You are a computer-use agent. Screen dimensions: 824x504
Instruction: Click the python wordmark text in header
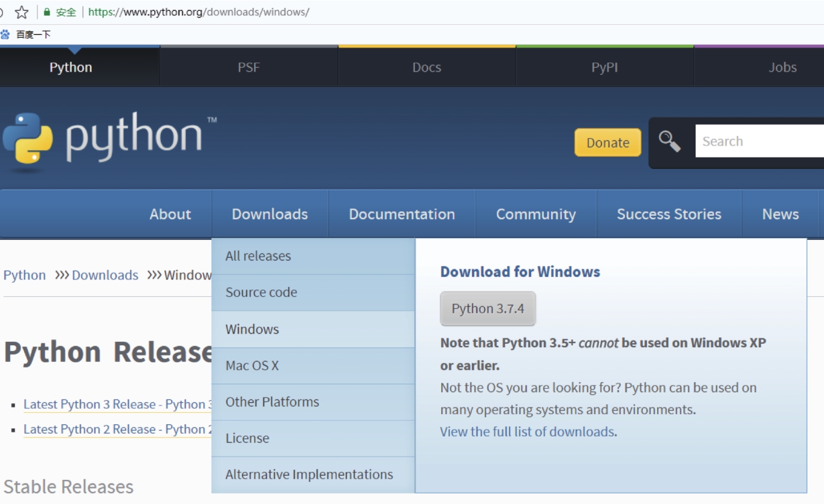[x=134, y=138]
